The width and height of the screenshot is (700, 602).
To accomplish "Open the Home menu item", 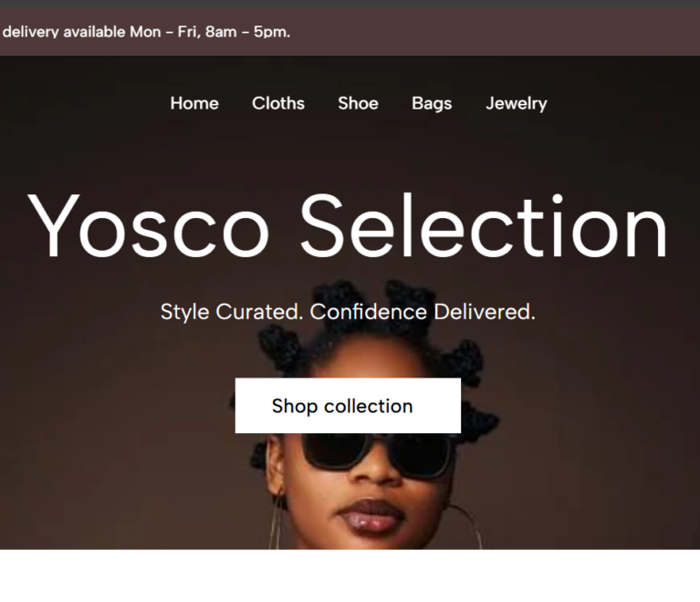I will pos(193,103).
